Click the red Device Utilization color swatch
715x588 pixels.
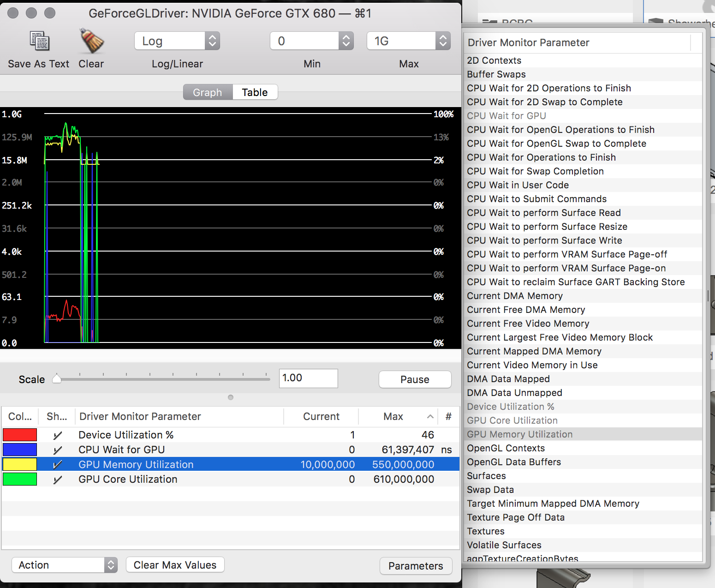click(20, 435)
